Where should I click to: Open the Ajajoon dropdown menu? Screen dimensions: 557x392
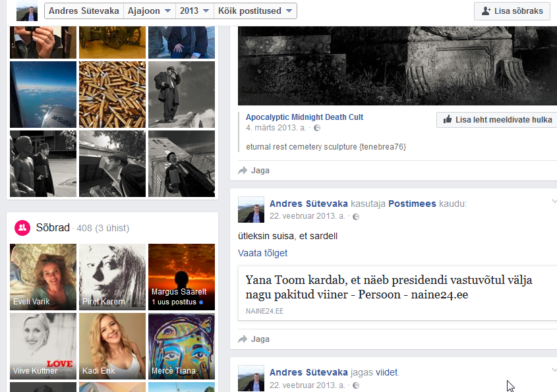pyautogui.click(x=149, y=11)
